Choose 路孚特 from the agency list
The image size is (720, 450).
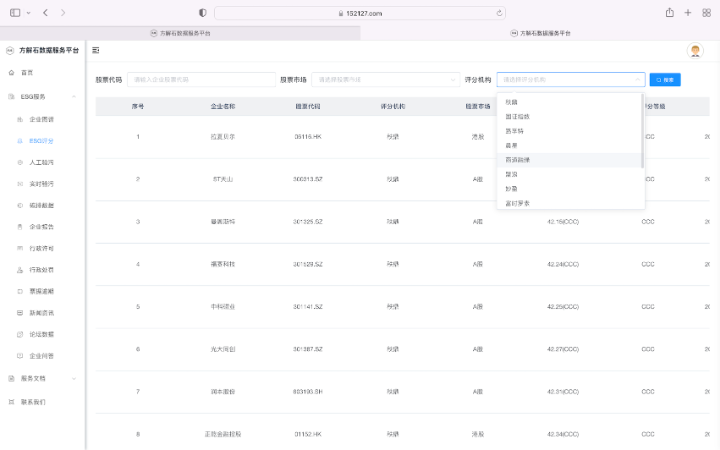(569, 131)
